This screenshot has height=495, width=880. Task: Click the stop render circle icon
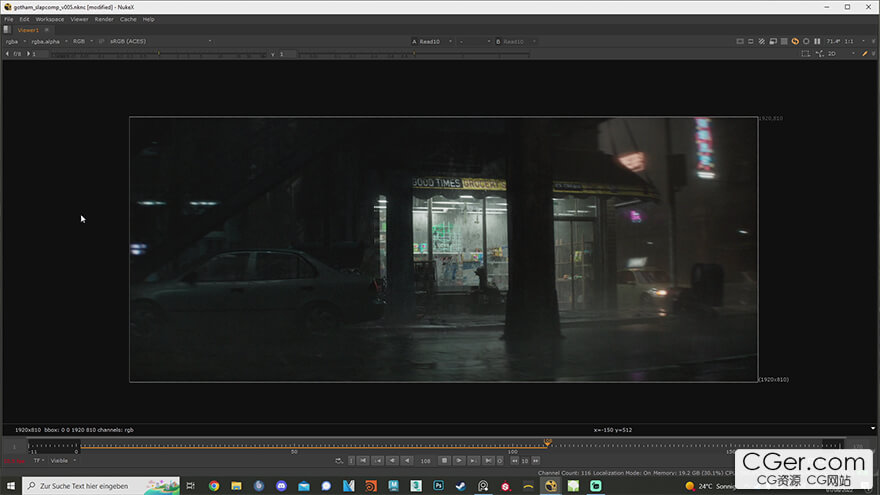pos(806,41)
